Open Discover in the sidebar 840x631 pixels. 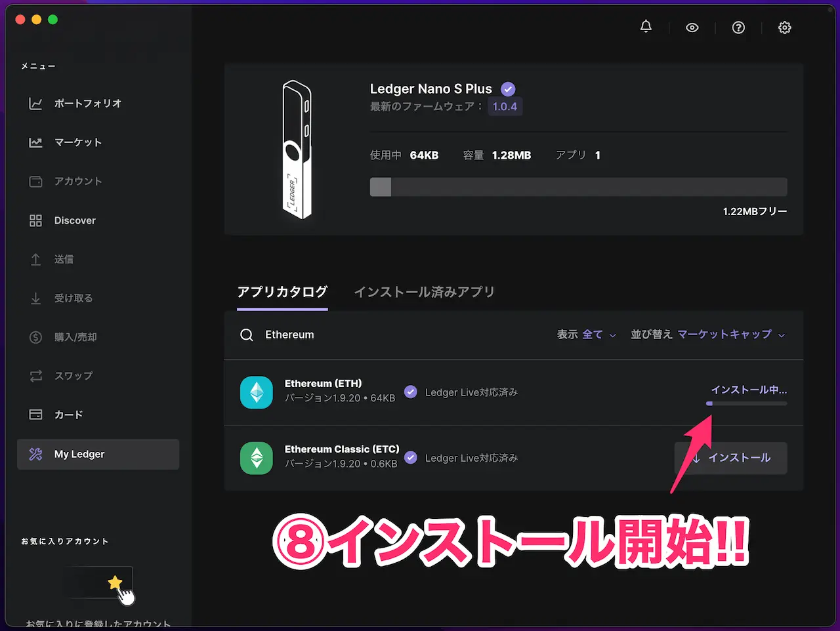(98, 220)
